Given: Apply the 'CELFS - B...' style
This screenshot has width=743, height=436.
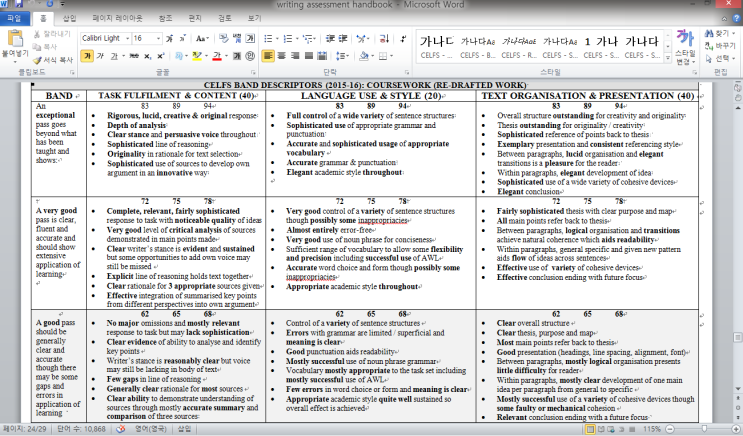Looking at the screenshot, I should [x=478, y=47].
